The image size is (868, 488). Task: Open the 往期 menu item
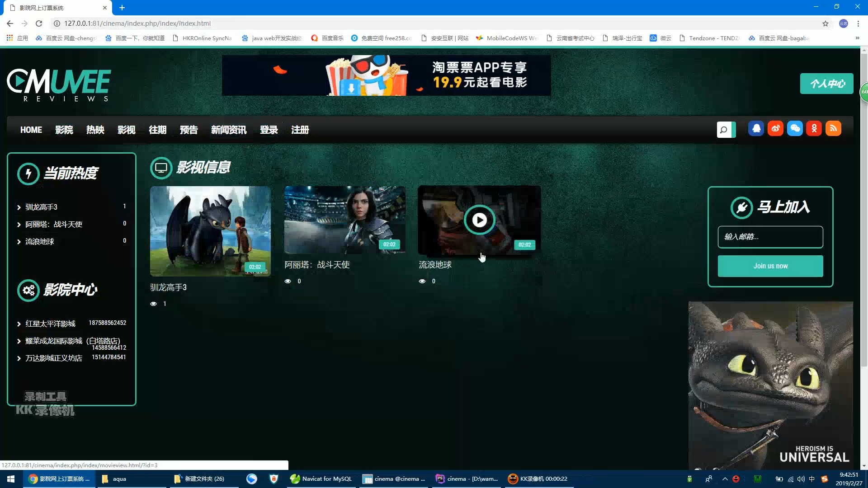click(157, 130)
